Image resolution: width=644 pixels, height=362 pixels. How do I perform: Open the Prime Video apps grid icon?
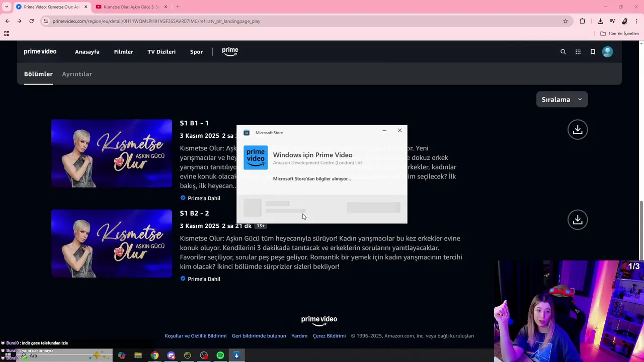[x=578, y=52]
